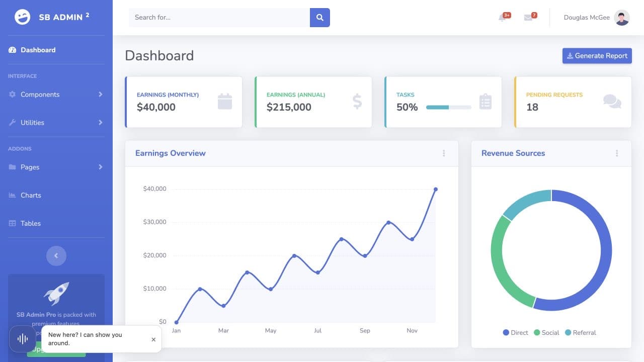Click the December data point on the earnings chart

[x=436, y=190]
